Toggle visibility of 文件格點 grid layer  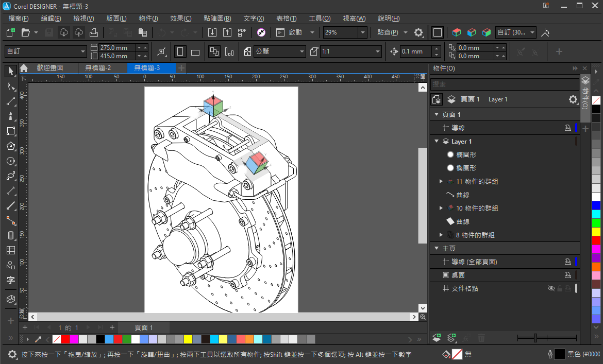coord(551,288)
